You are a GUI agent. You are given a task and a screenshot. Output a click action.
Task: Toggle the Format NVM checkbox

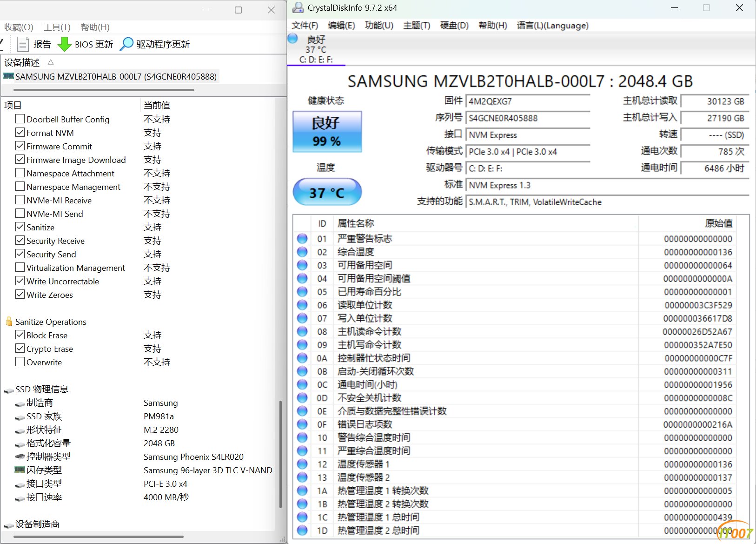click(x=20, y=132)
